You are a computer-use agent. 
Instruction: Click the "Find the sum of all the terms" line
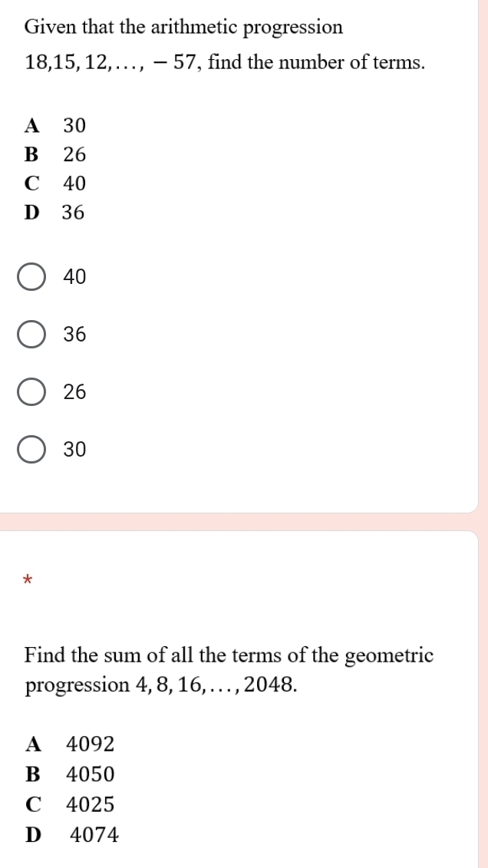229,656
